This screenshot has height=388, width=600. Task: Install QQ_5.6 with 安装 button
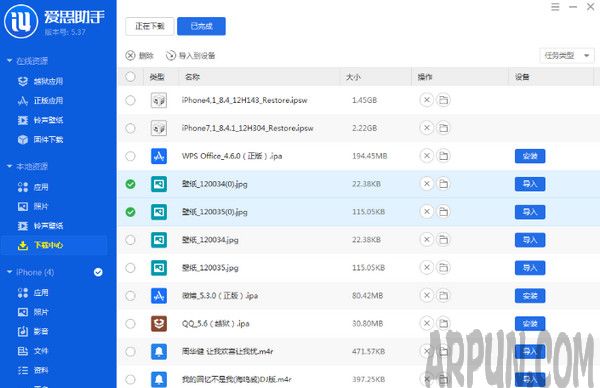[x=530, y=323]
